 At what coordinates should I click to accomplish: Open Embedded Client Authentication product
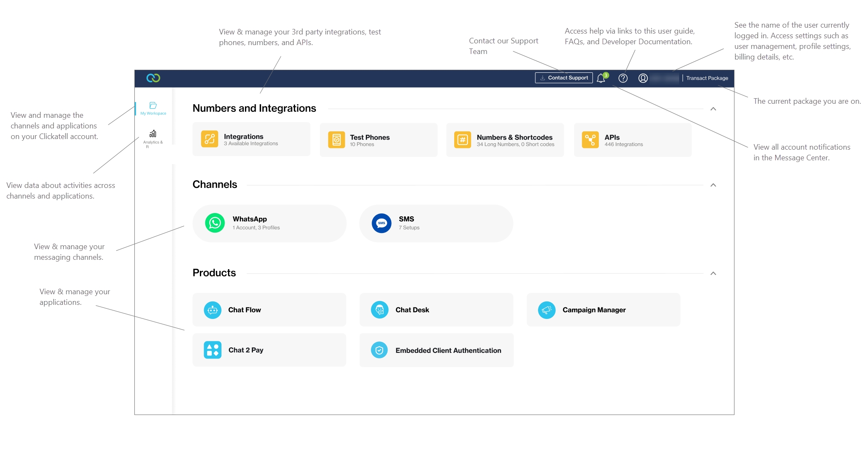436,350
